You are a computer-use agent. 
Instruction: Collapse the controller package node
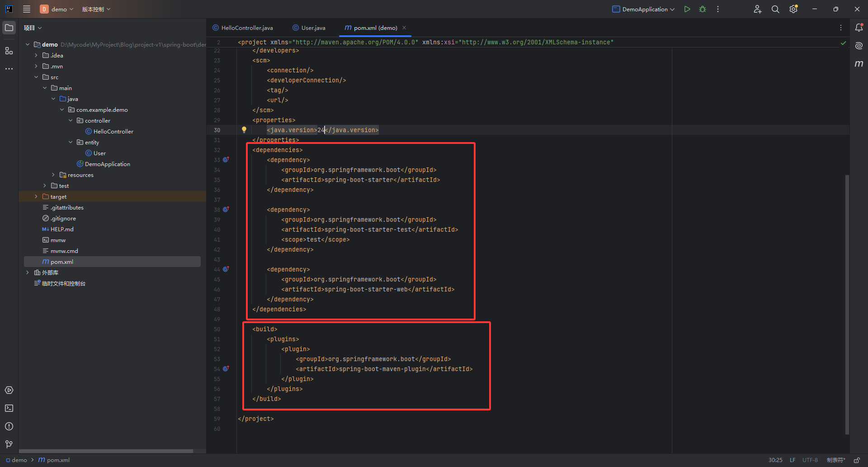71,121
